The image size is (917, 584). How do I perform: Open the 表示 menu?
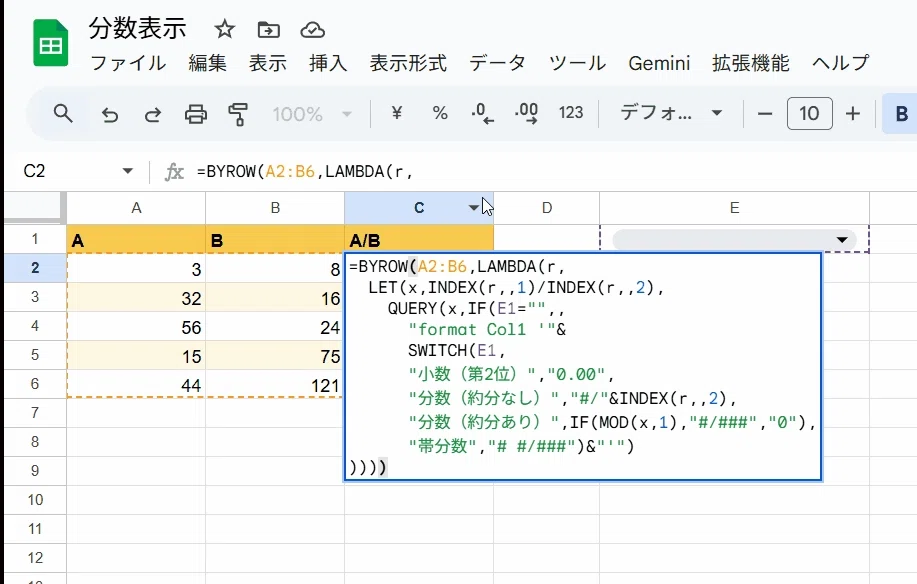[x=268, y=63]
